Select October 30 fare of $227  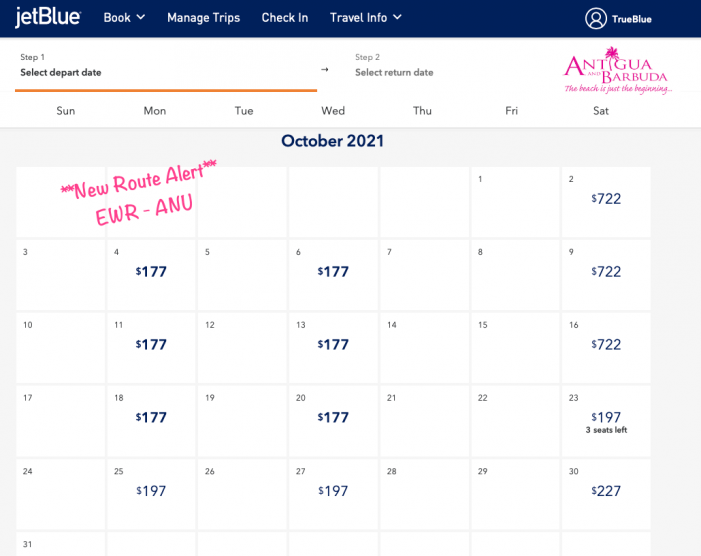606,491
